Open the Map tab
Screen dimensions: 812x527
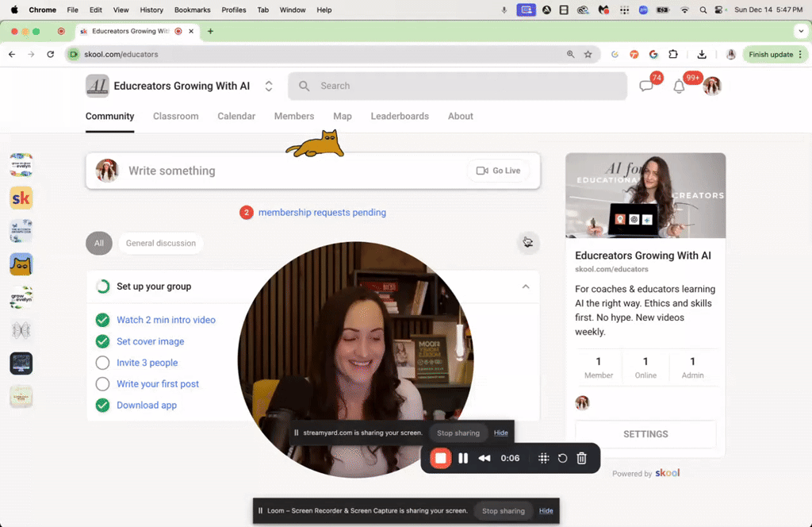coord(343,116)
